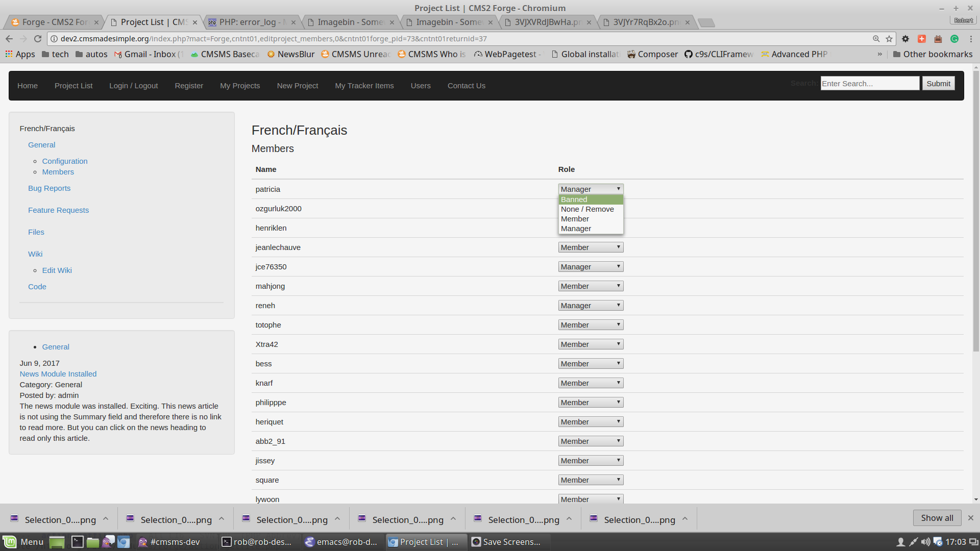Open mahjong's role dropdown
The image size is (980, 551).
pyautogui.click(x=591, y=286)
